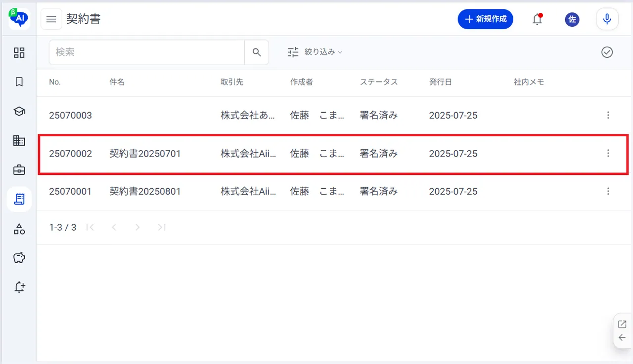
Task: Open the briefcase icon in sidebar
Action: point(19,170)
